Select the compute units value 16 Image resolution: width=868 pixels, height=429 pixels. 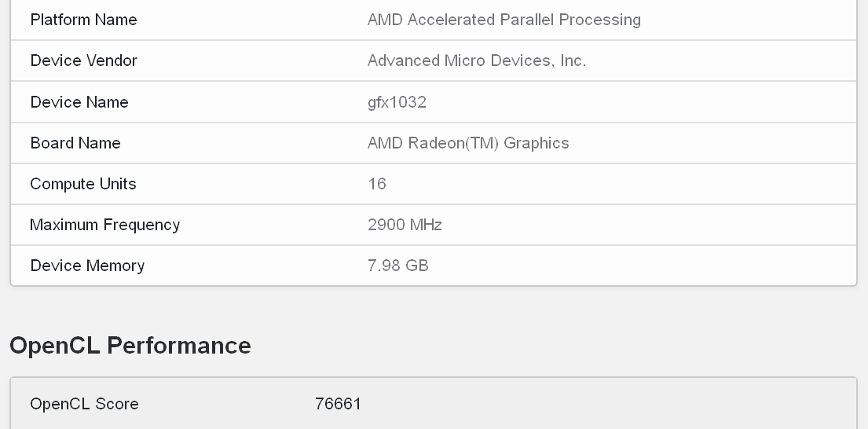[x=377, y=184]
